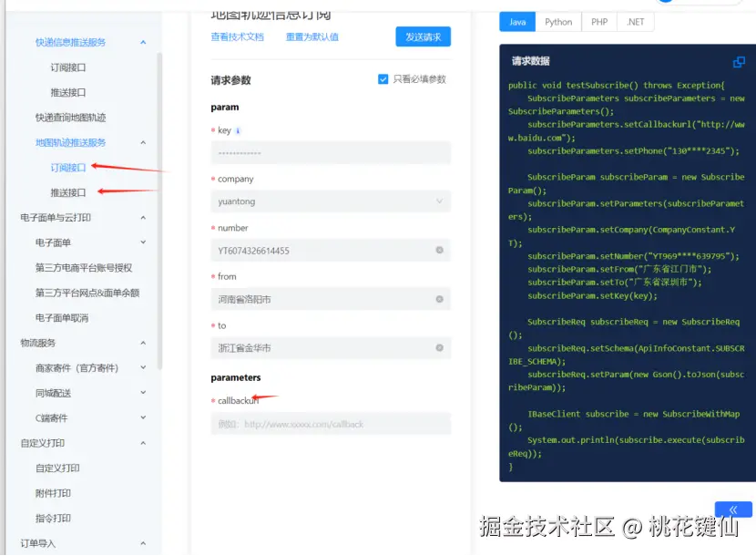This screenshot has height=556, width=756.
Task: Open 自定义打印 sub-item
Action: (58, 468)
